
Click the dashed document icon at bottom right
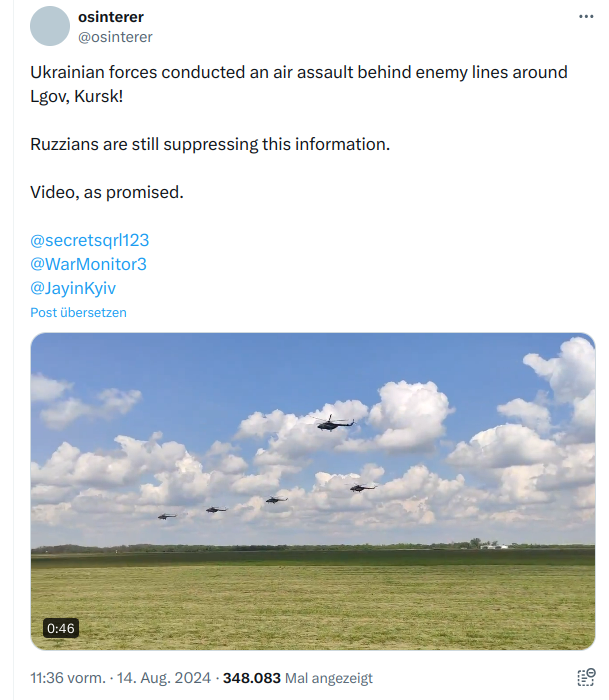(x=586, y=677)
